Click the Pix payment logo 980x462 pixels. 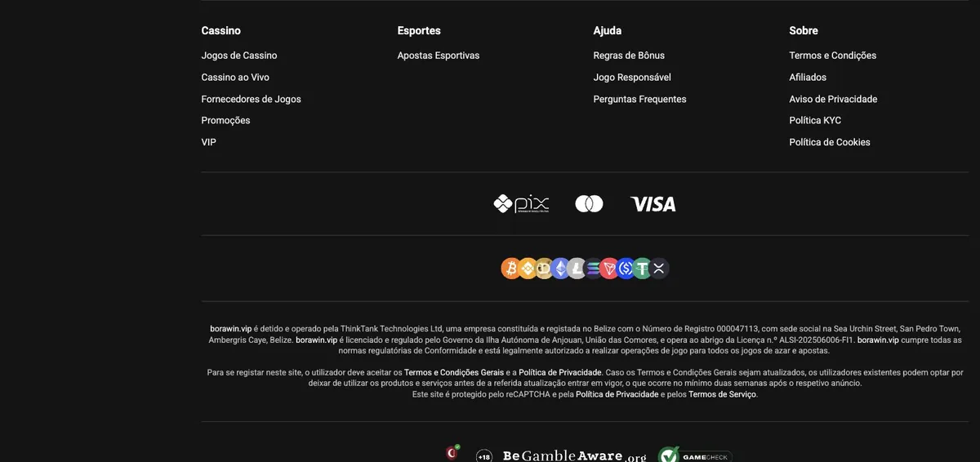click(521, 204)
